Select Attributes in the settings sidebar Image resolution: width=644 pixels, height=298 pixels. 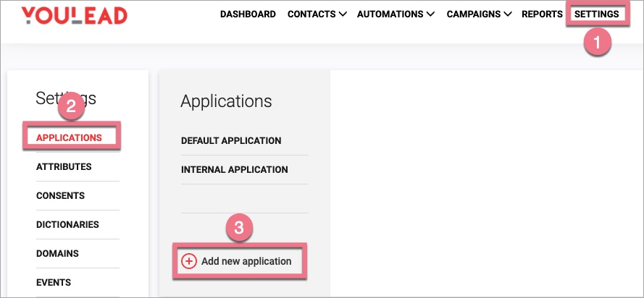pos(64,166)
